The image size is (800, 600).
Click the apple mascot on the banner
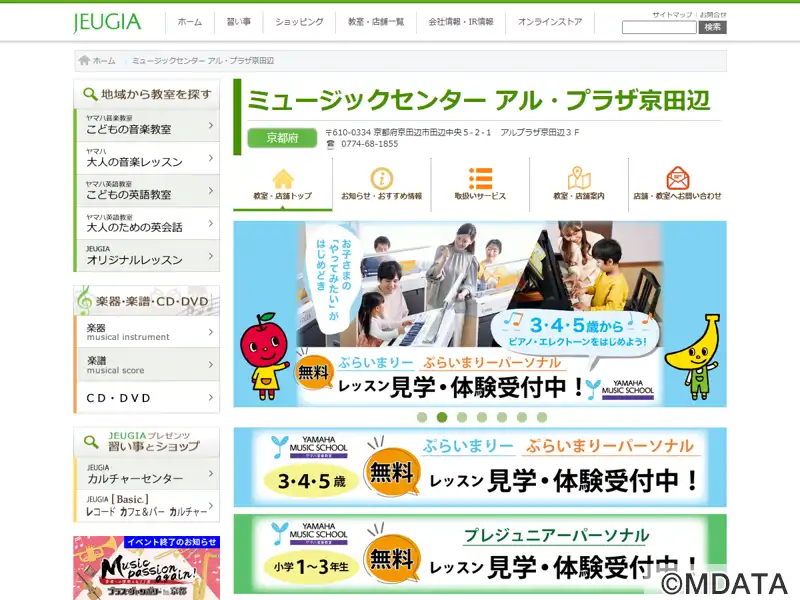point(264,357)
